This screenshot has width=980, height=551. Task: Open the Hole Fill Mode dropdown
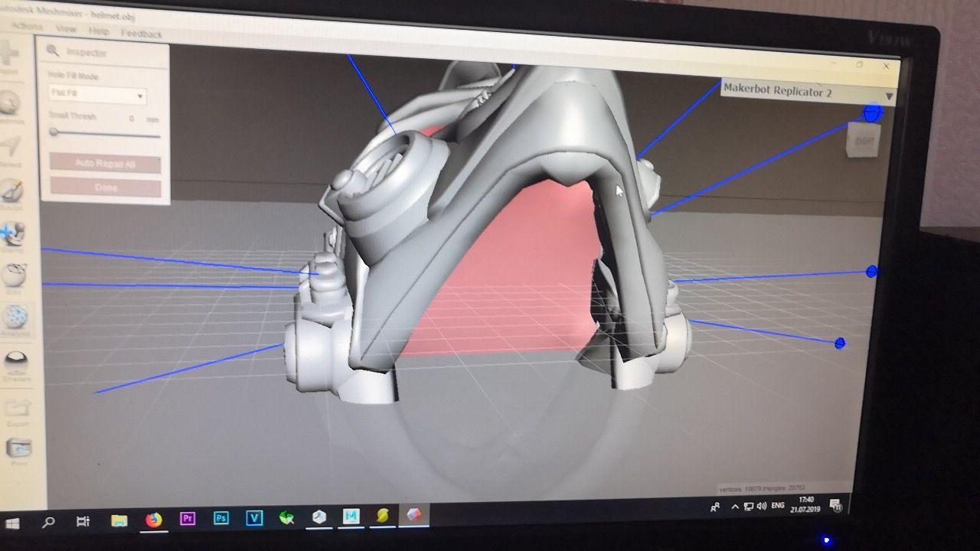pos(96,94)
